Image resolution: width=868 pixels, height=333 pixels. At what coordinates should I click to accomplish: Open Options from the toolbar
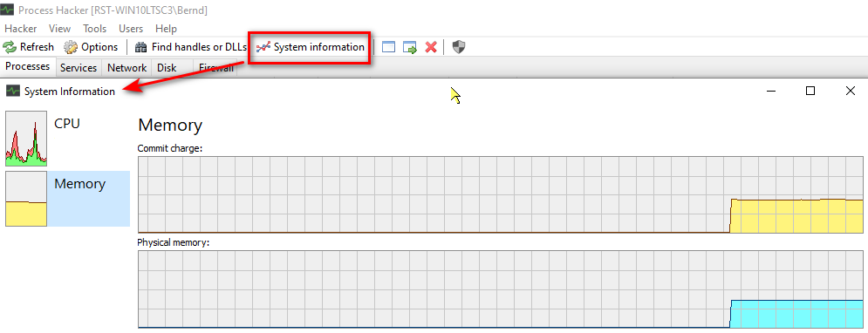(x=92, y=47)
